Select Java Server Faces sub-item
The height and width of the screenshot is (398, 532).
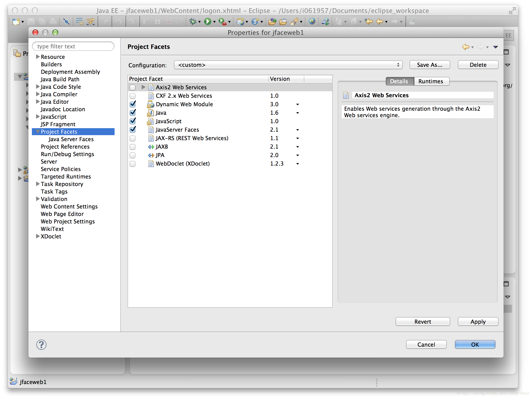pyautogui.click(x=71, y=139)
